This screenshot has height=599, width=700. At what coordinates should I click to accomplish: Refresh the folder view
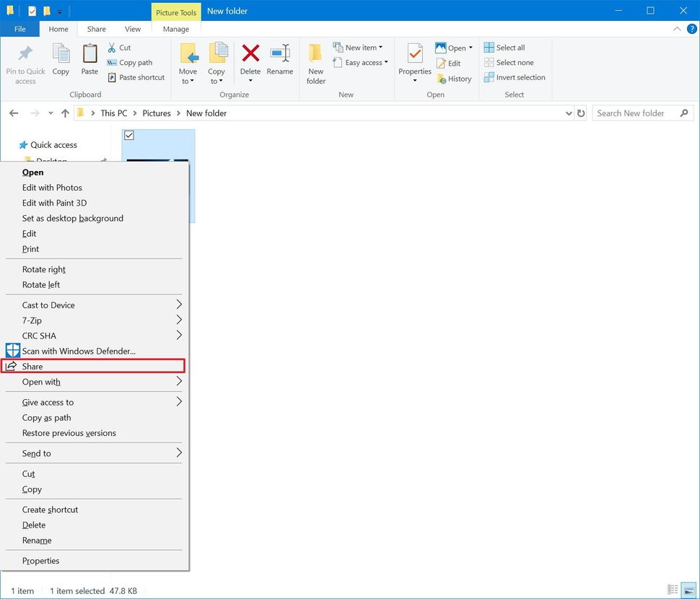[582, 113]
